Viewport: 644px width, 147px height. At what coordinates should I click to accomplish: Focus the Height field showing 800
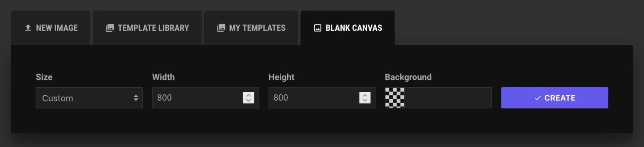coord(313,98)
